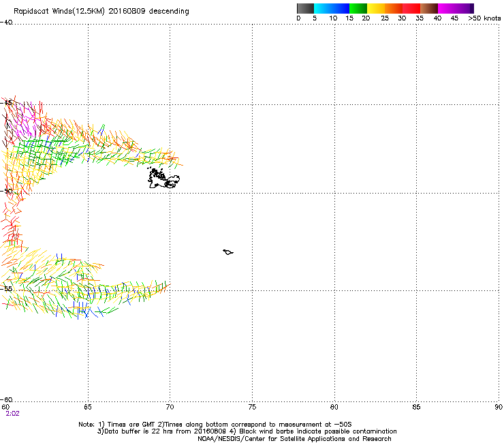Click the legend scale label '5'
The width and height of the screenshot is (504, 443).
(x=315, y=18)
